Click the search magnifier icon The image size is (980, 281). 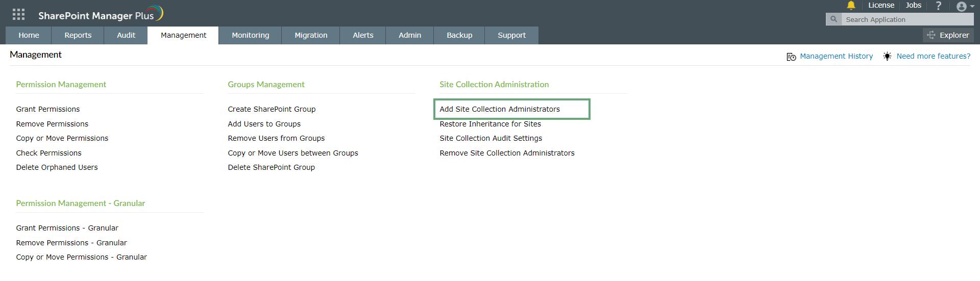(834, 19)
